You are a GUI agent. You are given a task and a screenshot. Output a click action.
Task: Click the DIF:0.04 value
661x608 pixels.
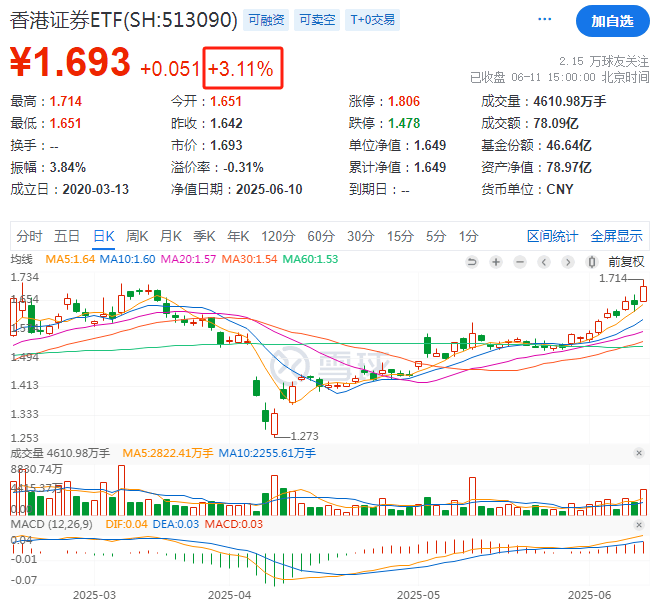[x=126, y=525]
